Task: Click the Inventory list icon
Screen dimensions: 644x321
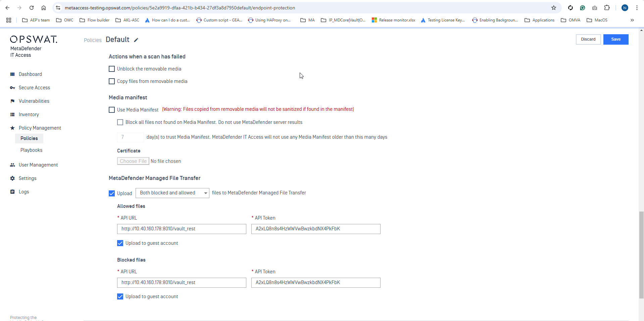Action: coord(12,114)
